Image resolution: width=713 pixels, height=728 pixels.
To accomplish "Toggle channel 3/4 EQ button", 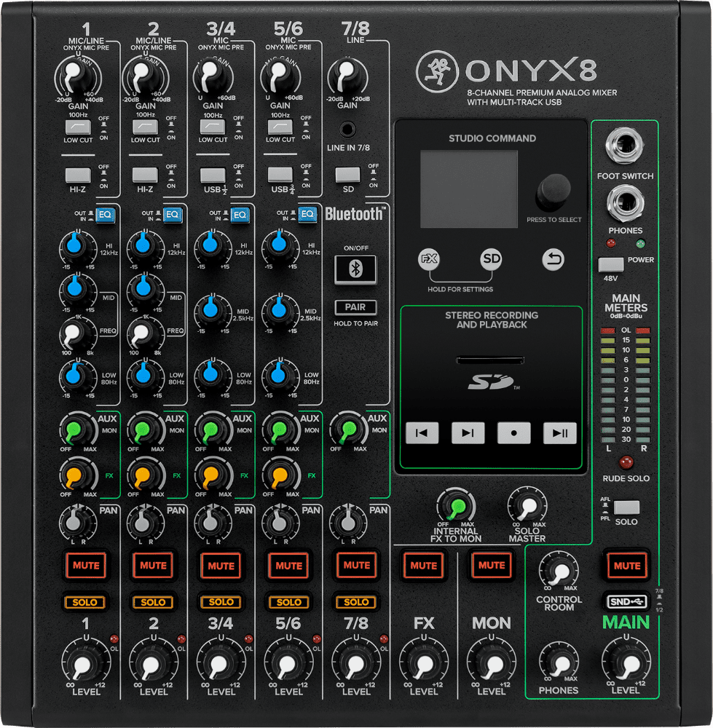I will point(240,215).
